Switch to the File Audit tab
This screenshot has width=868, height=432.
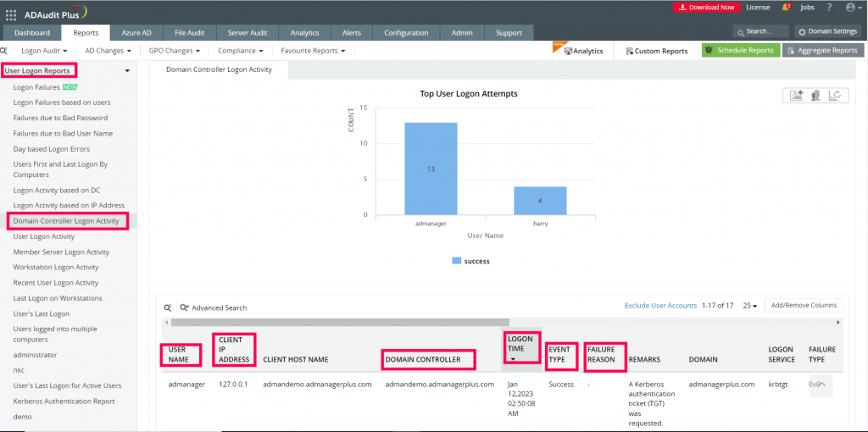[x=190, y=33]
